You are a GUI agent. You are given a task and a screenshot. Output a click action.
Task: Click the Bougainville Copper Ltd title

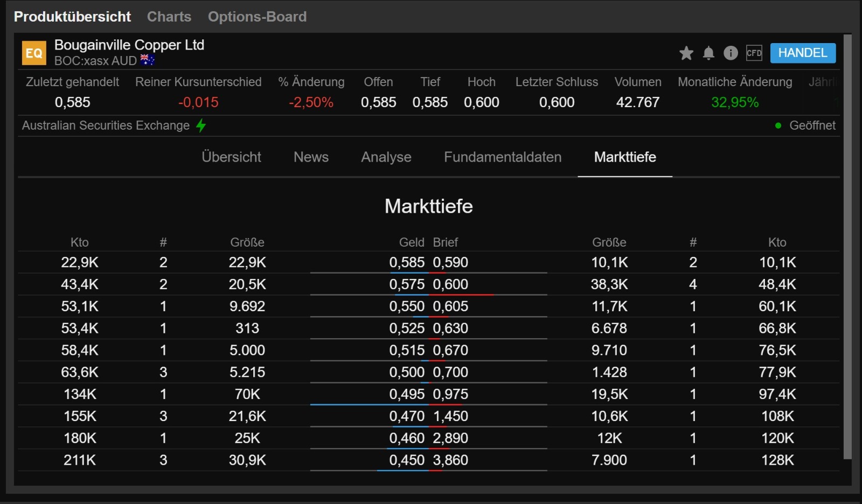click(129, 45)
